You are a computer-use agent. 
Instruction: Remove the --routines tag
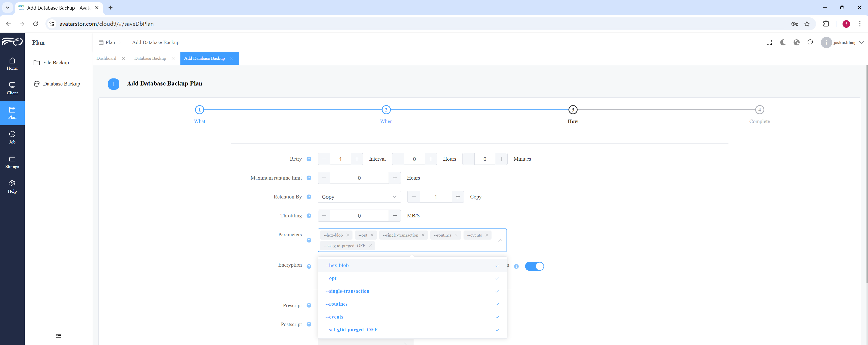[x=456, y=235]
